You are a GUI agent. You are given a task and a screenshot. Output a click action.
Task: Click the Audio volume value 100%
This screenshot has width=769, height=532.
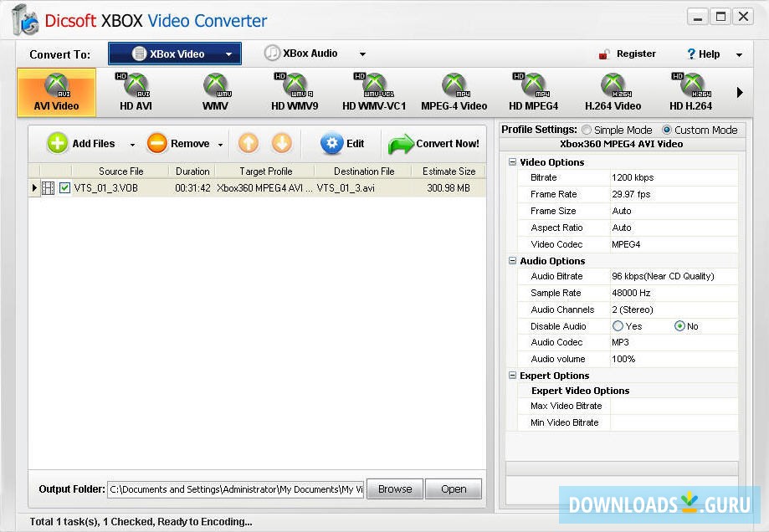coord(623,359)
